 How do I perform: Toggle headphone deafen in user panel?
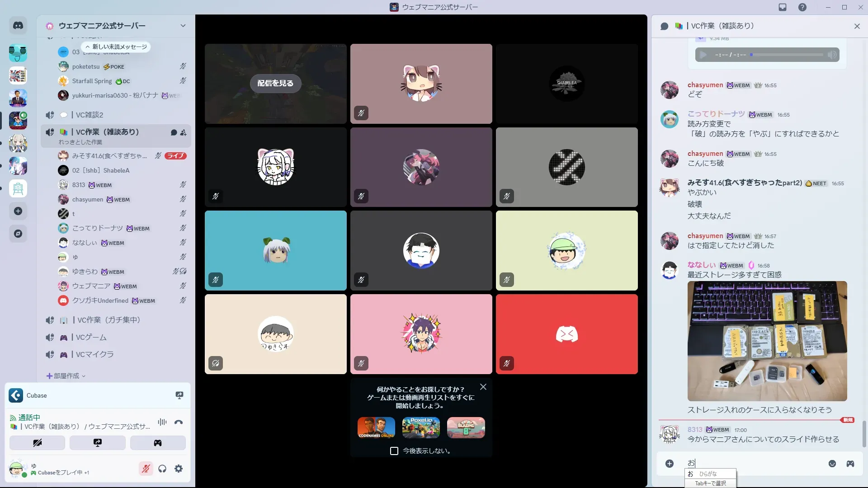[x=162, y=469]
